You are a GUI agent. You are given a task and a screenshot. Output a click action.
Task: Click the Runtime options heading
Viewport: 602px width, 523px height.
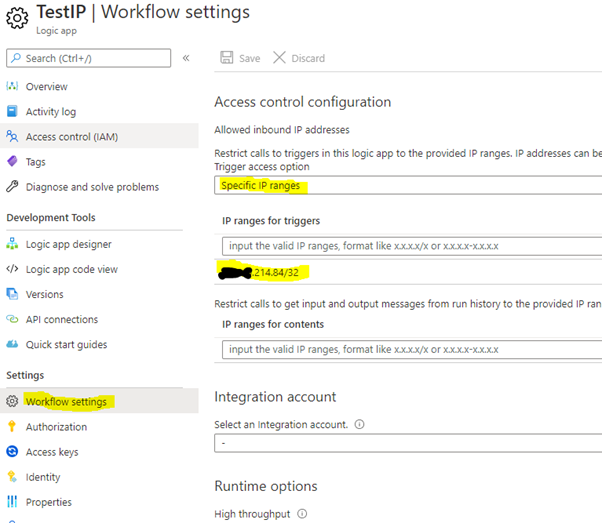(x=266, y=486)
